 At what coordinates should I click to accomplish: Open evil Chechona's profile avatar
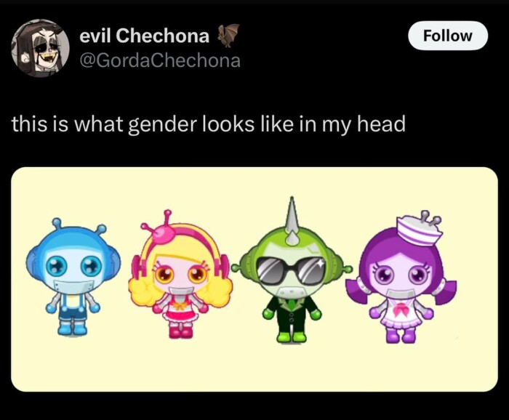[40, 49]
